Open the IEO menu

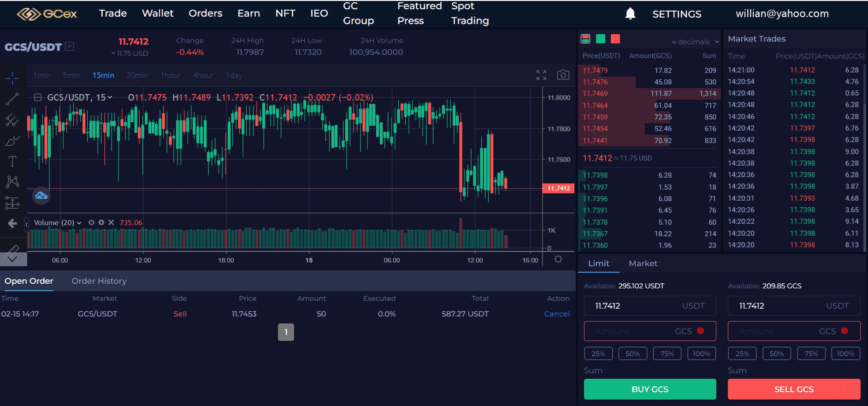pyautogui.click(x=319, y=13)
